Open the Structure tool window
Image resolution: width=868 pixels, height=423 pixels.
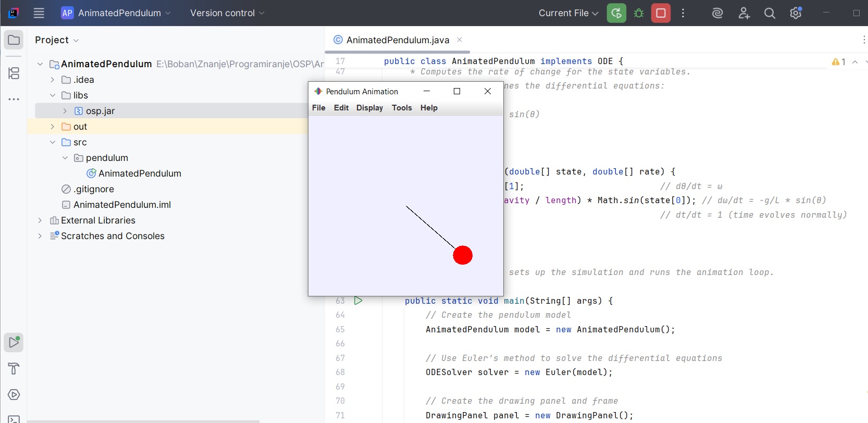click(14, 73)
